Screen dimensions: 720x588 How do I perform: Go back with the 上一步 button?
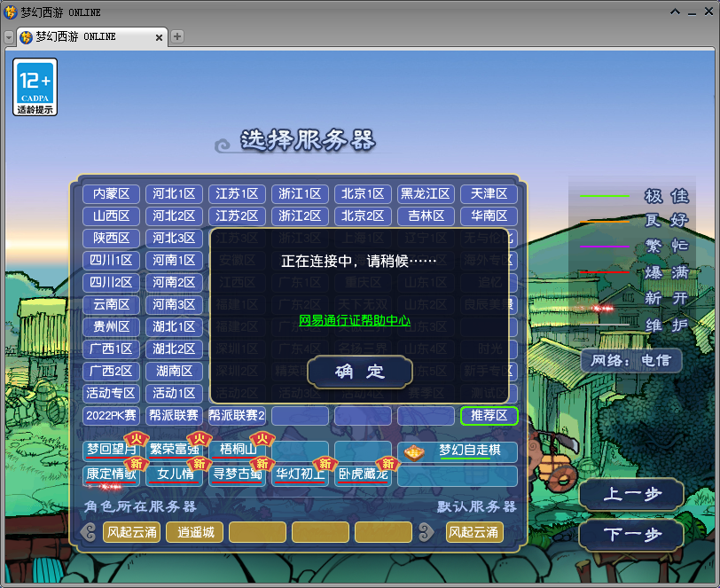[x=631, y=495]
